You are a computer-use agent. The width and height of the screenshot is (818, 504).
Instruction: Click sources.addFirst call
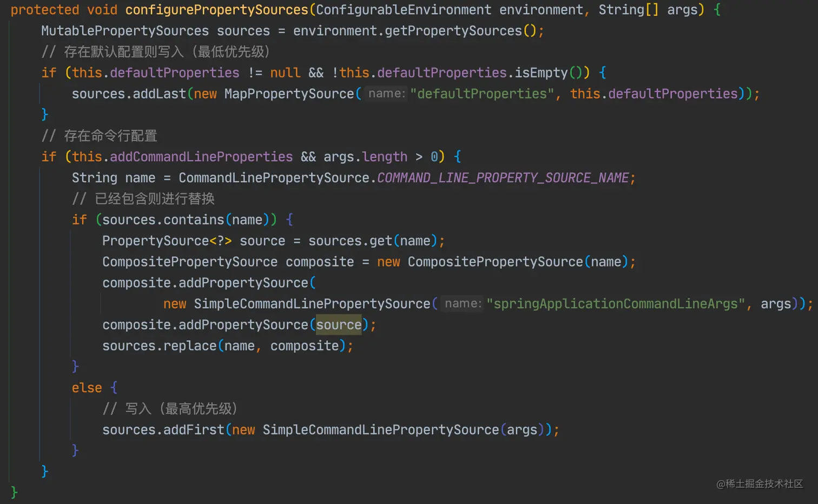pos(163,430)
